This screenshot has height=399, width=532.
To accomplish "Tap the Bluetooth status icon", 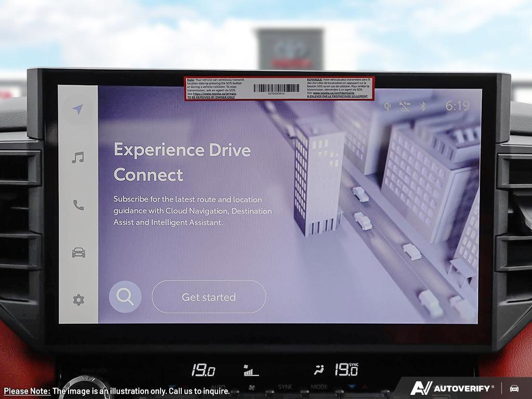I will 423,107.
